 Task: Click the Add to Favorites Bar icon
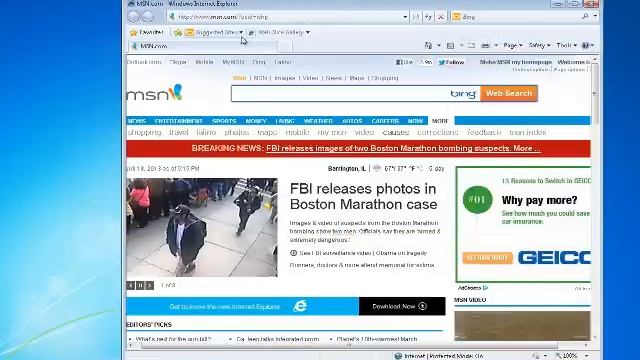pos(178,32)
